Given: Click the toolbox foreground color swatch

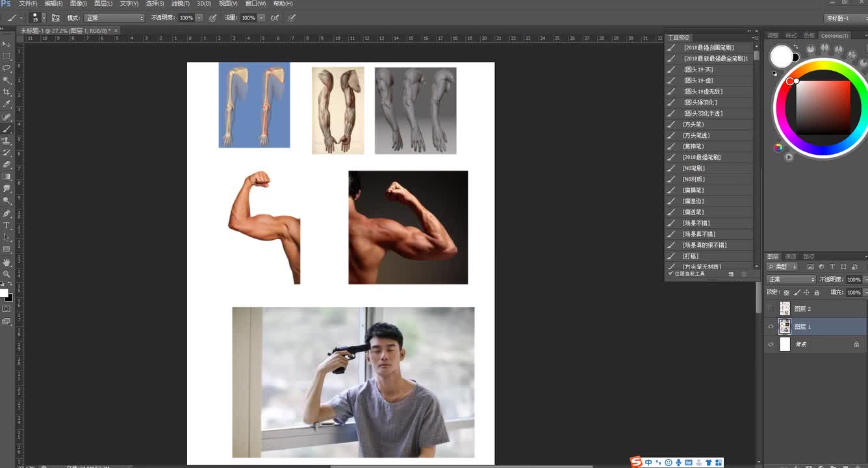Looking at the screenshot, I should pos(4,293).
